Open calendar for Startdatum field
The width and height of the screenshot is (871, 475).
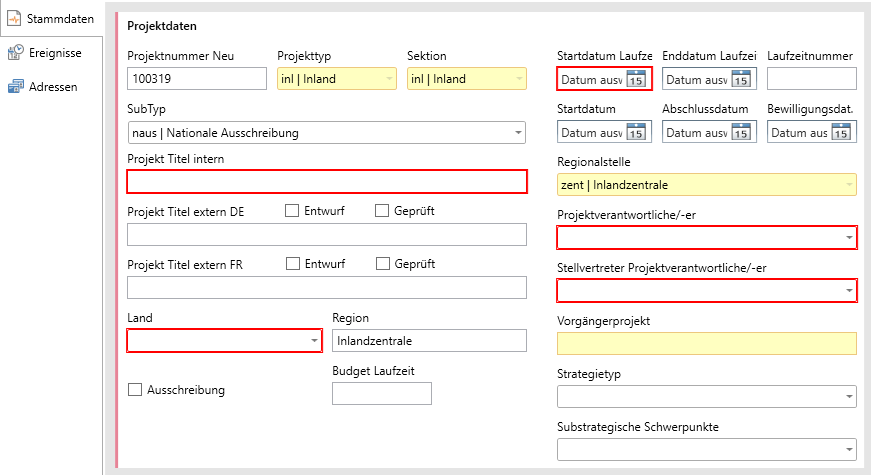636,132
